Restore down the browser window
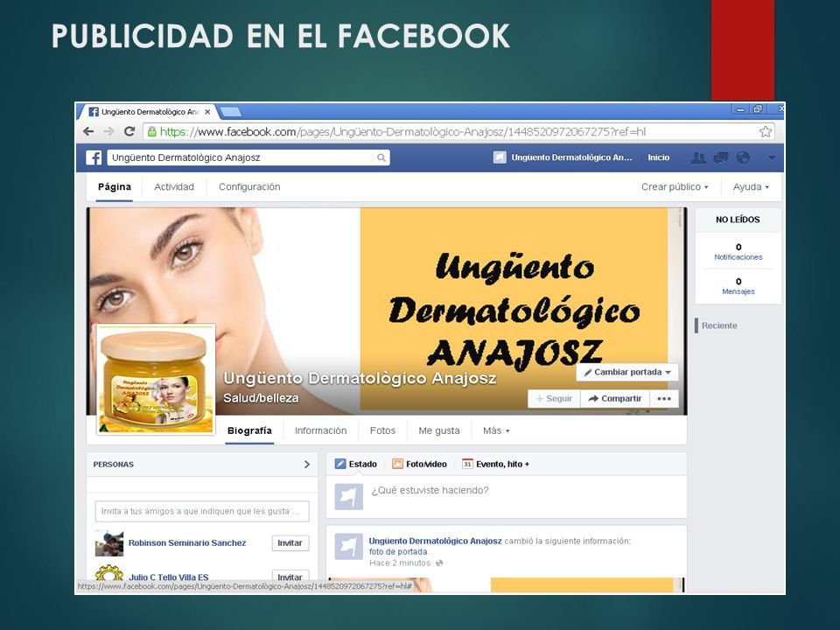The height and width of the screenshot is (630, 840). (758, 109)
